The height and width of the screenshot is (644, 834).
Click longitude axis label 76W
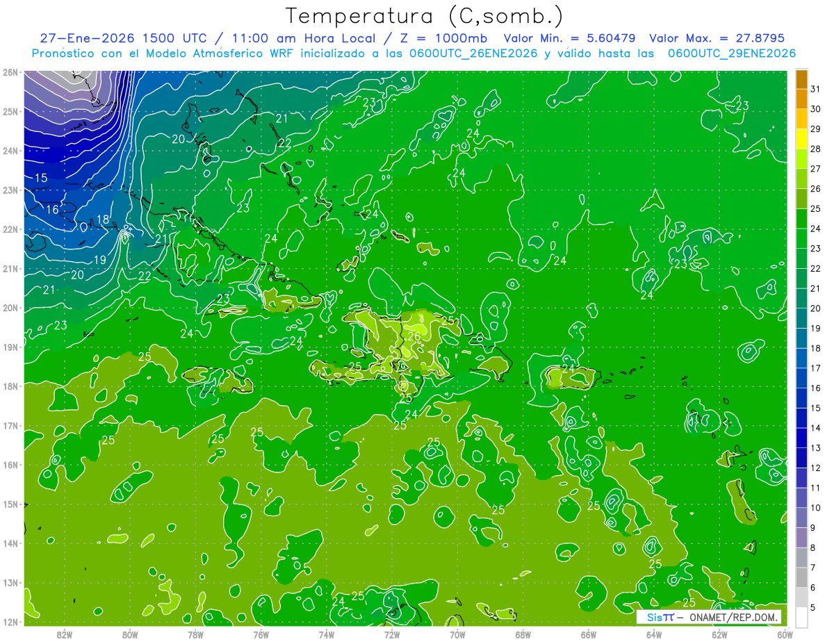click(x=261, y=634)
